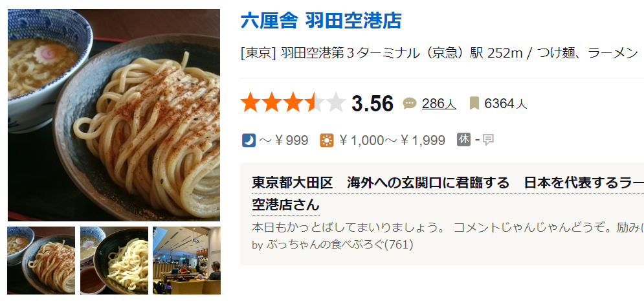Click the comment note icon after 休
Image resolution: width=644 pixels, height=301 pixels.
488,140
